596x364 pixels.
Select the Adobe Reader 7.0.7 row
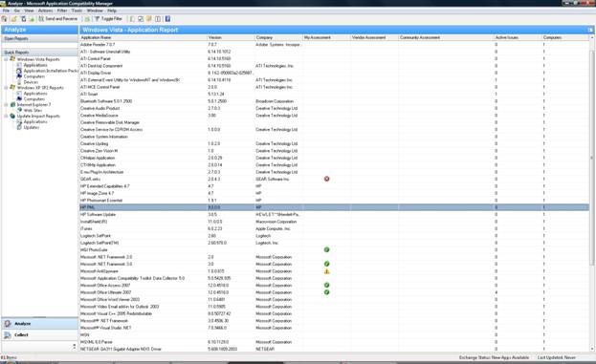point(334,44)
